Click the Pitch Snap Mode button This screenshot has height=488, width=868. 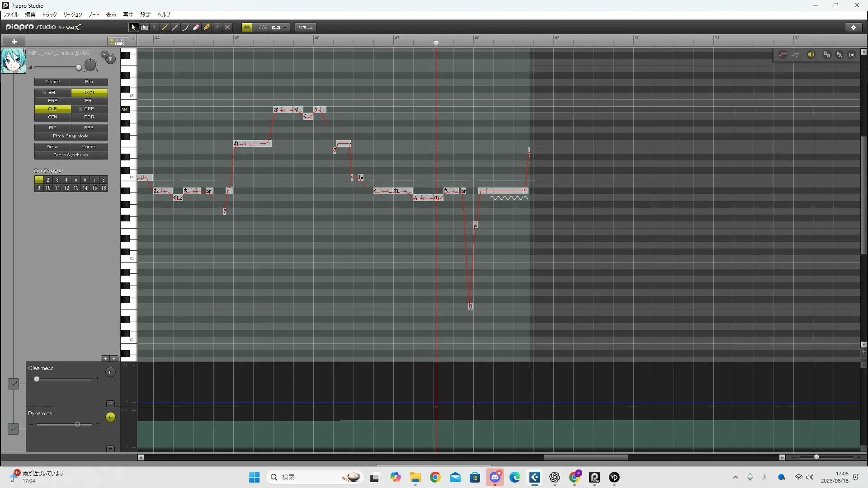tap(71, 136)
